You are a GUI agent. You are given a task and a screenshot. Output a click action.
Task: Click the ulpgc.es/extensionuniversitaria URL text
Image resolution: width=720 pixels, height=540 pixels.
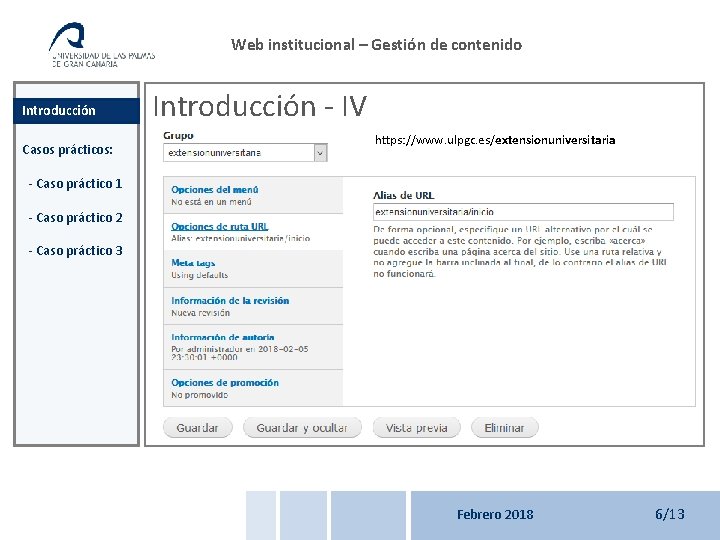pos(495,140)
